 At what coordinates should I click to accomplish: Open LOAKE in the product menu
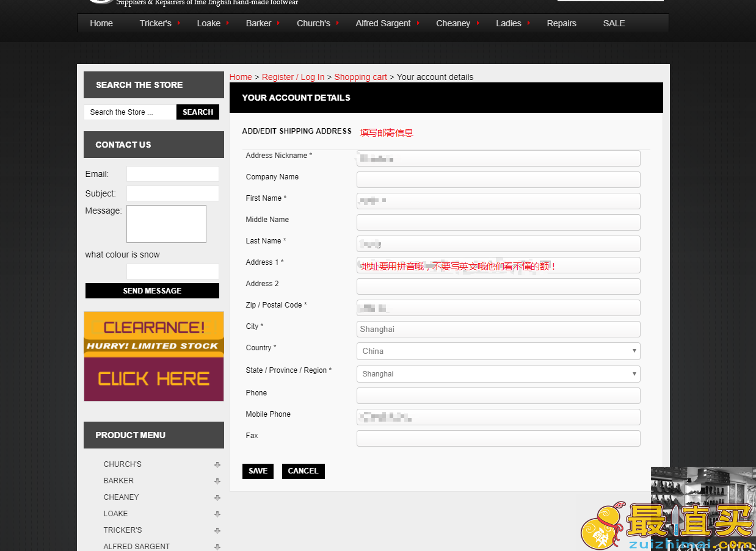(x=115, y=514)
